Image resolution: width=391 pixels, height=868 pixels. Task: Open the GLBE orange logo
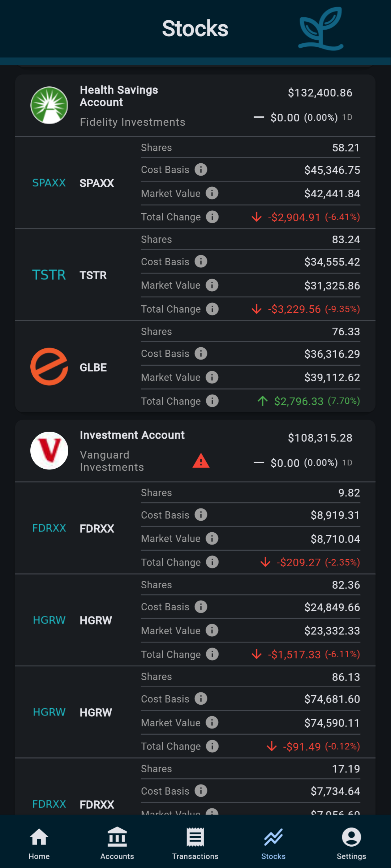point(49,367)
